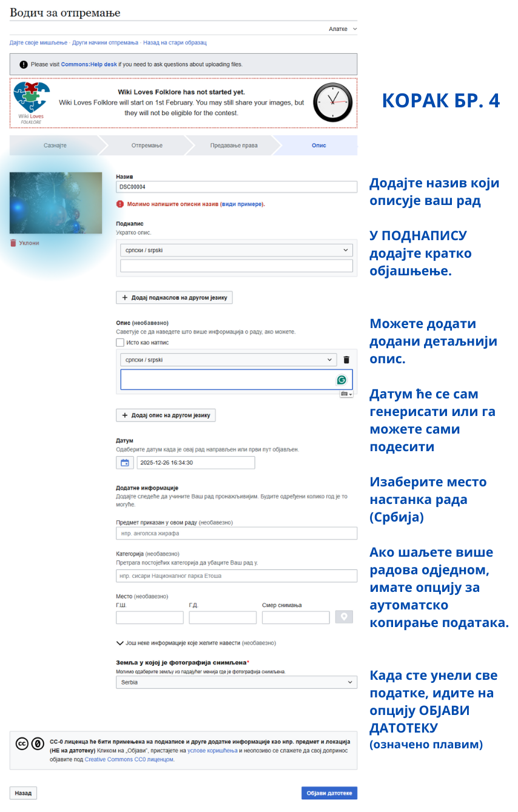518x812 pixels.
Task: Click the map location pin icon
Action: 344,617
